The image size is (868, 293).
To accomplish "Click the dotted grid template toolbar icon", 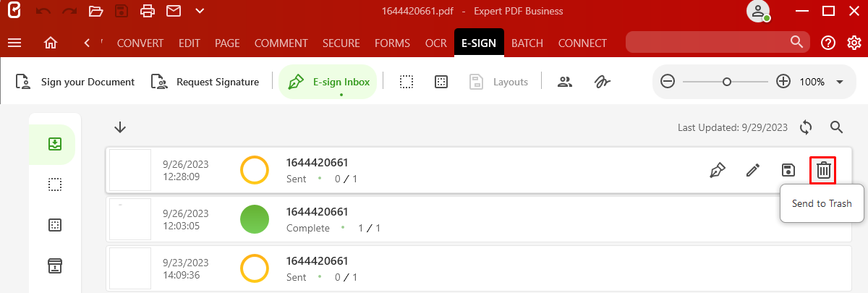I will [x=441, y=82].
